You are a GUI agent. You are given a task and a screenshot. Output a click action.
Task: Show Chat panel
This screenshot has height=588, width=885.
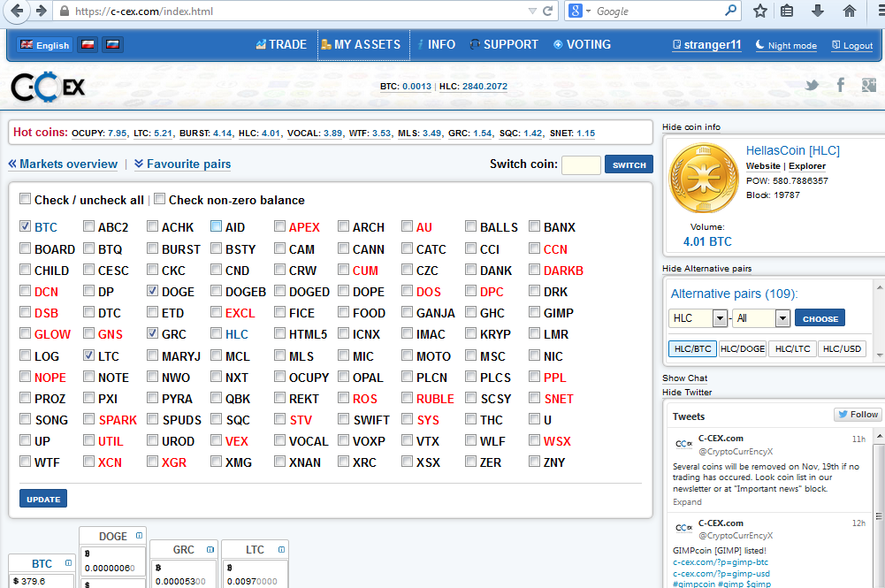(x=684, y=378)
